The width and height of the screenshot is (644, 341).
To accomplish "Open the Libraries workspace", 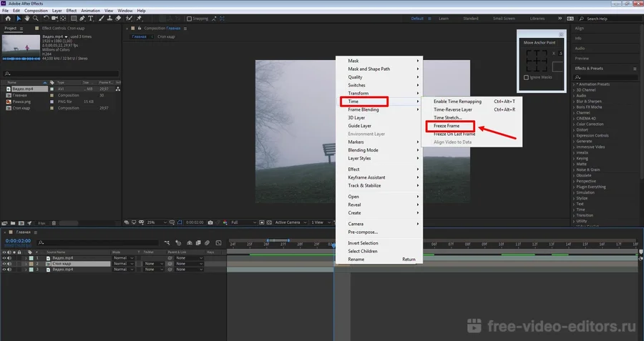I will tap(537, 19).
